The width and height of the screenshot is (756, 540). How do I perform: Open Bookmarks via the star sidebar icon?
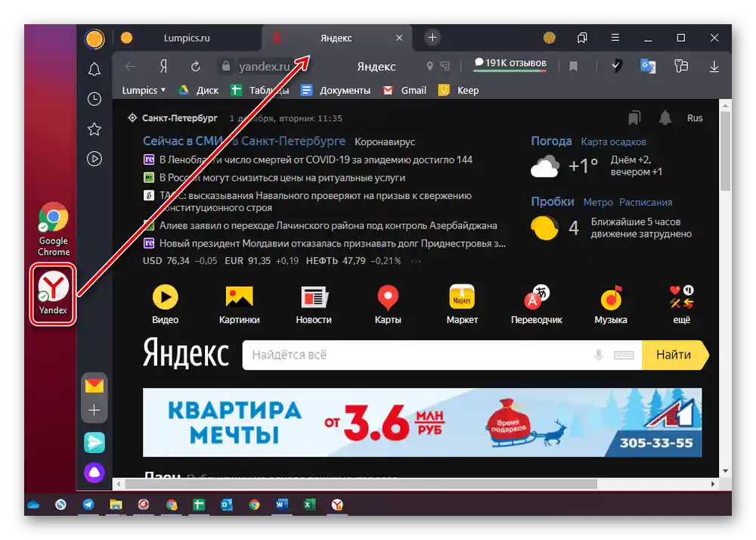click(x=94, y=129)
